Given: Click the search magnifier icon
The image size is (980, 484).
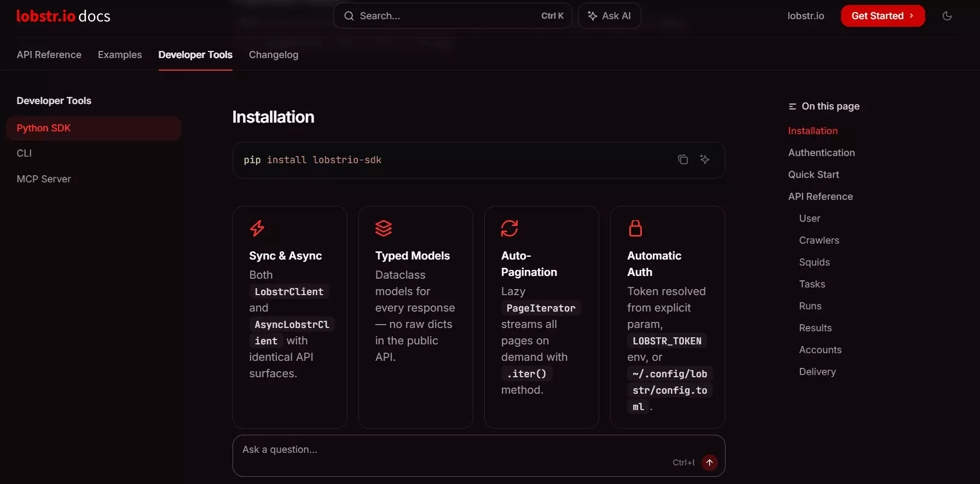Looking at the screenshot, I should coord(349,16).
